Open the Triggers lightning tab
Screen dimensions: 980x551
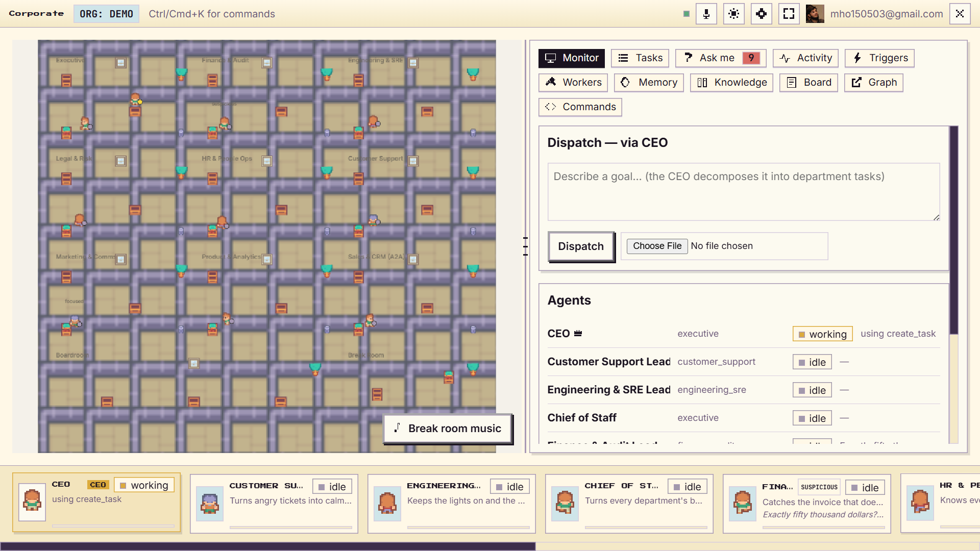tap(879, 58)
